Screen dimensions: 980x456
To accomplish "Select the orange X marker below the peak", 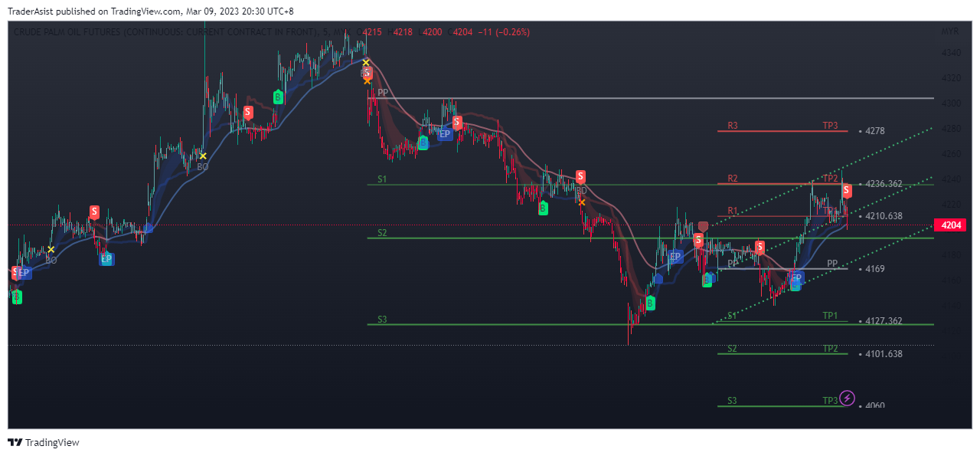I will click(x=367, y=80).
